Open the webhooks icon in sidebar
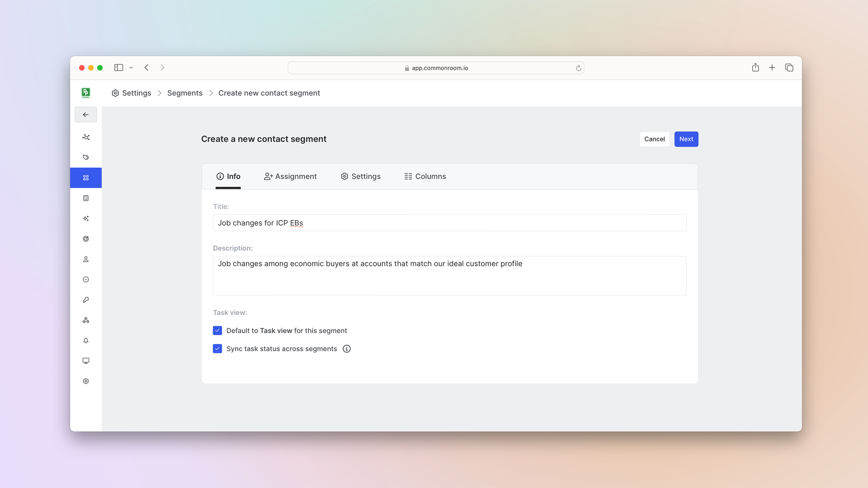 point(86,320)
